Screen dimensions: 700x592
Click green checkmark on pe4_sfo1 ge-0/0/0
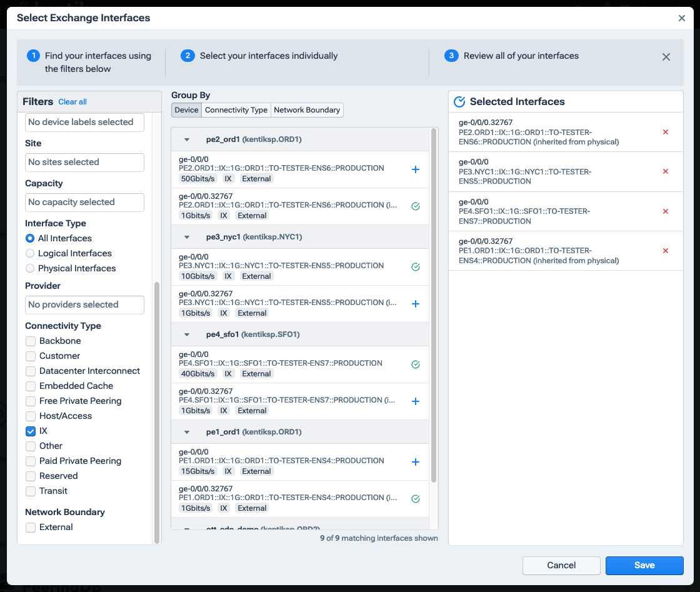pyautogui.click(x=415, y=364)
